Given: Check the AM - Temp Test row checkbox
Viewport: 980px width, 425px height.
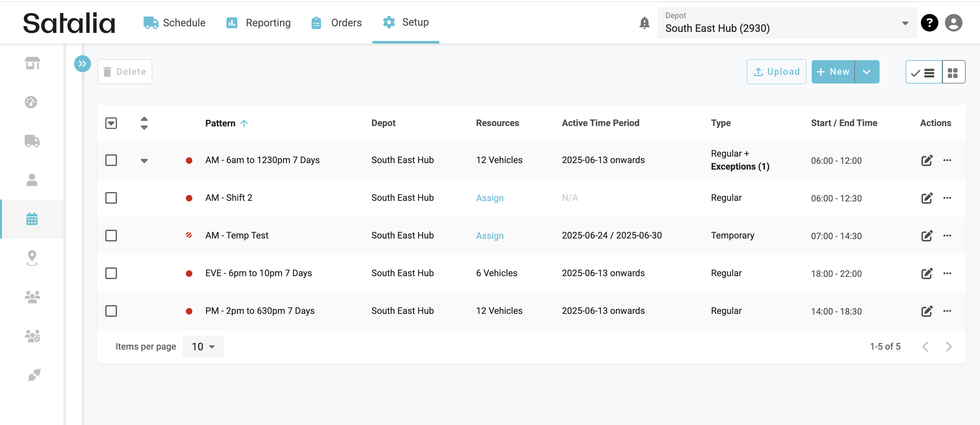Looking at the screenshot, I should [x=111, y=236].
